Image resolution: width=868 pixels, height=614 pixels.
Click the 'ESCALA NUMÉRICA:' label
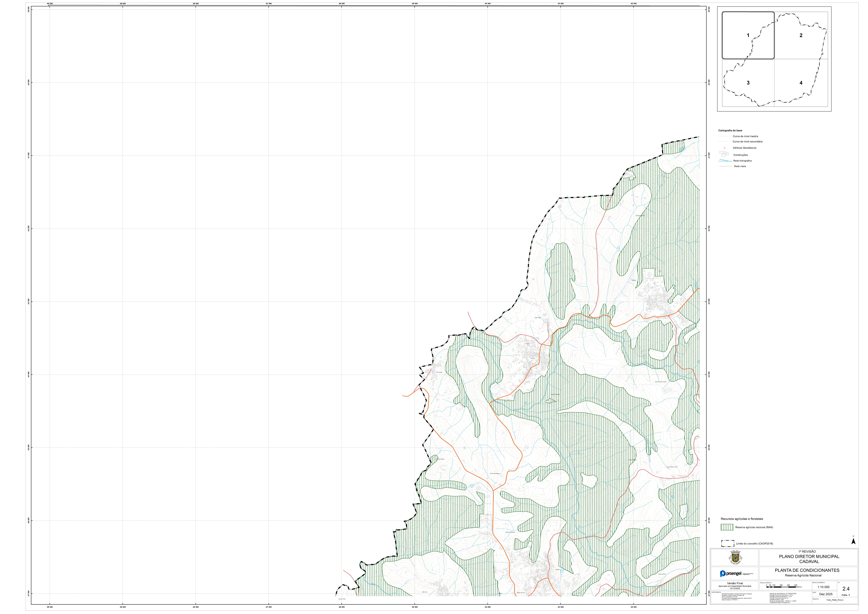point(819,583)
